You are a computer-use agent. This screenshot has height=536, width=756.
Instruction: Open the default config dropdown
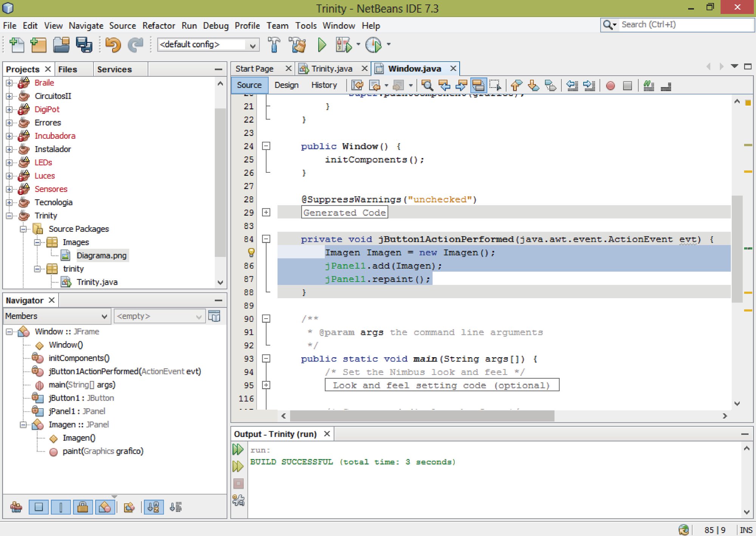click(208, 45)
